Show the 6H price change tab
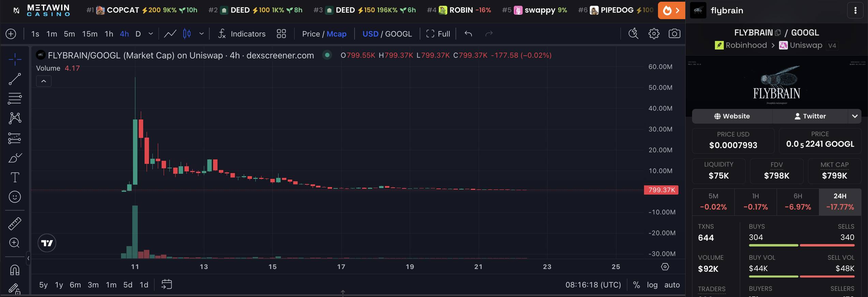The image size is (868, 297). click(798, 202)
